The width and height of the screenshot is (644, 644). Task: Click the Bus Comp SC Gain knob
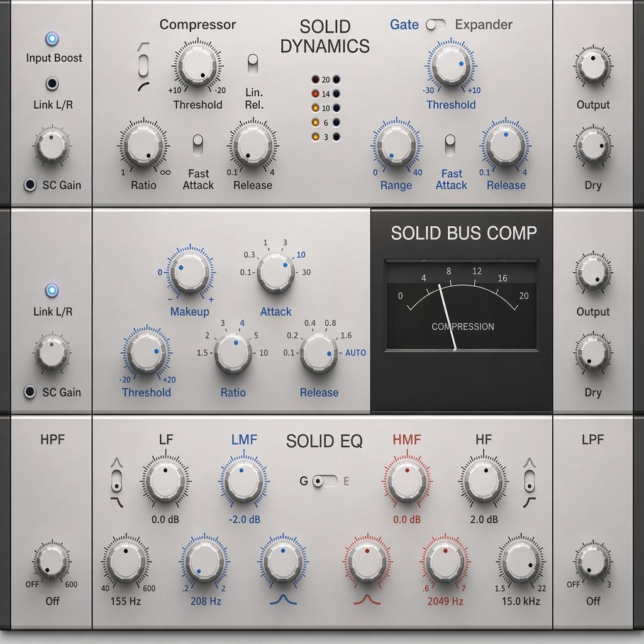tap(52, 352)
